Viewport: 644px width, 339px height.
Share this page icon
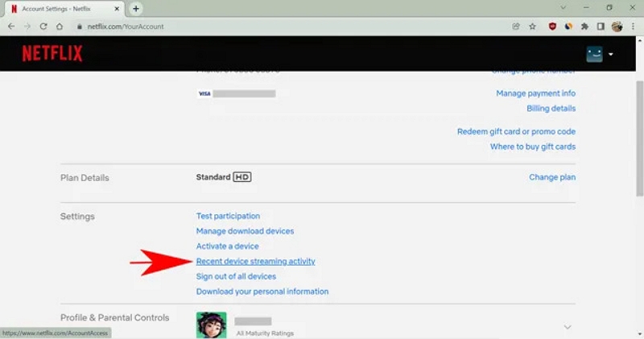(516, 27)
